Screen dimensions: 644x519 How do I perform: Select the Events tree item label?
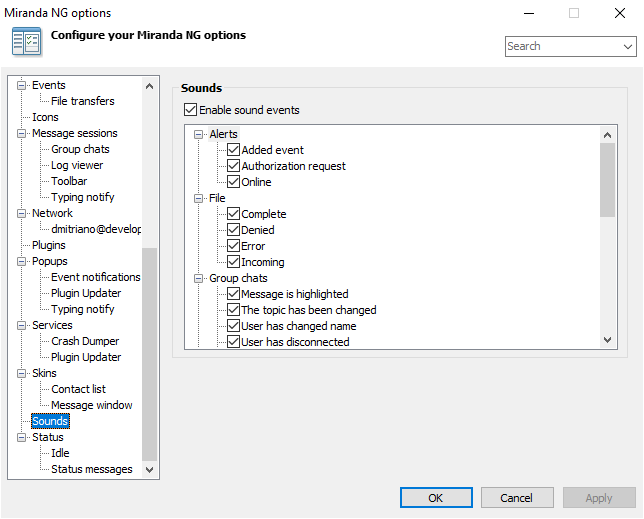coord(48,85)
